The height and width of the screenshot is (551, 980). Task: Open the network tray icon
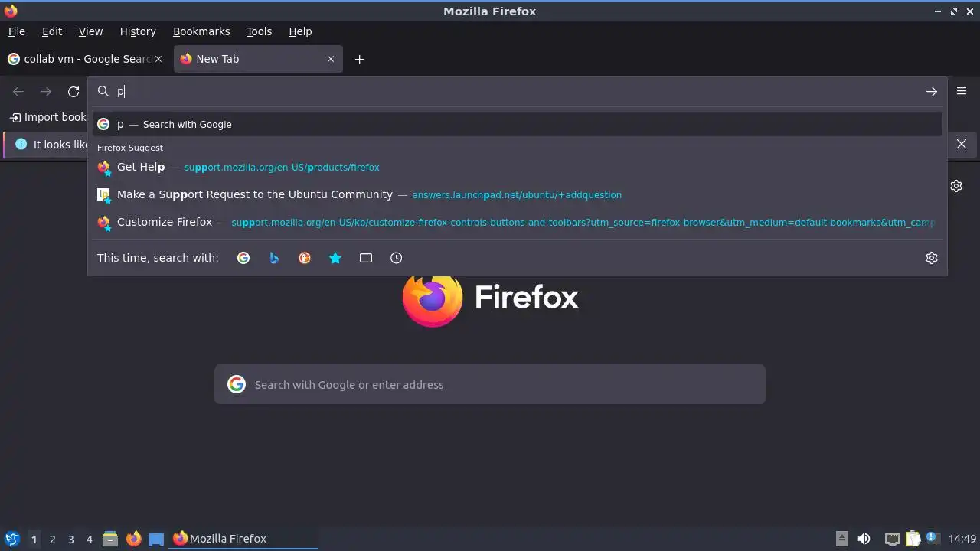(893, 539)
